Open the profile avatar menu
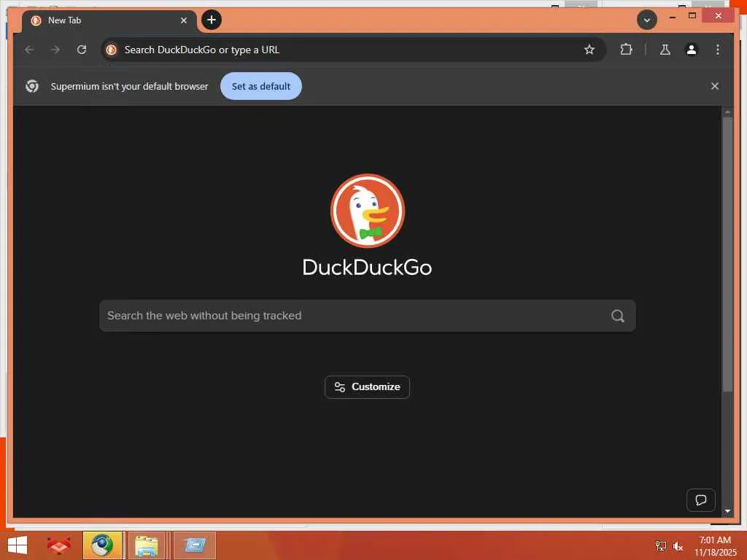 coord(692,50)
